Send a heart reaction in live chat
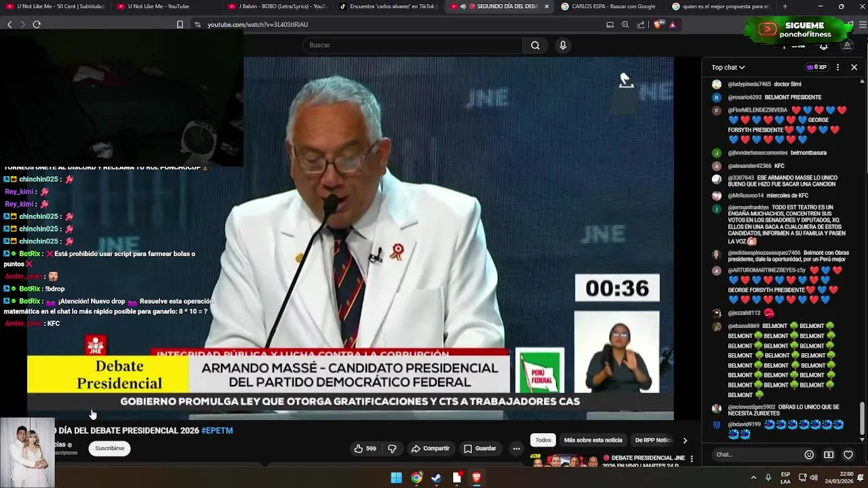The width and height of the screenshot is (868, 488). 848,455
